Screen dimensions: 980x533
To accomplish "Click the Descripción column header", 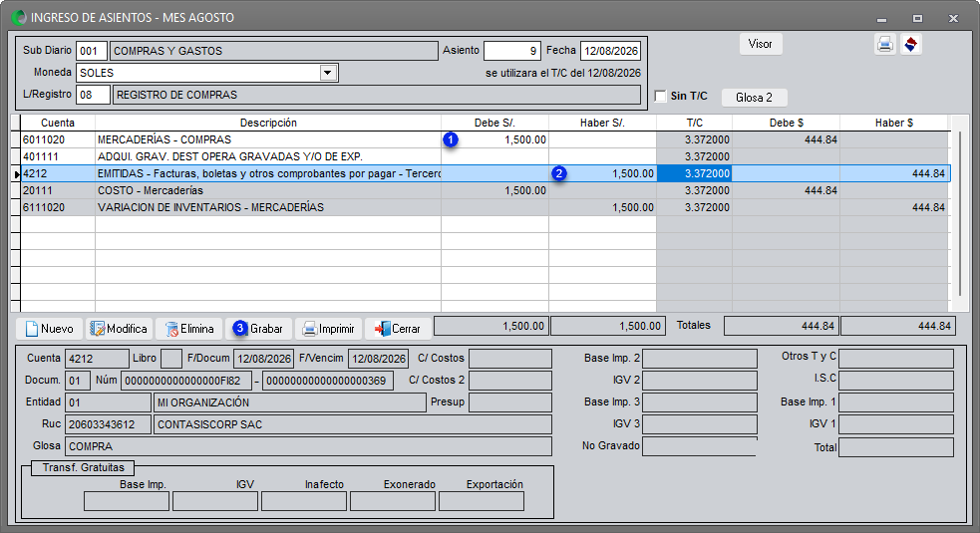I will click(x=268, y=123).
